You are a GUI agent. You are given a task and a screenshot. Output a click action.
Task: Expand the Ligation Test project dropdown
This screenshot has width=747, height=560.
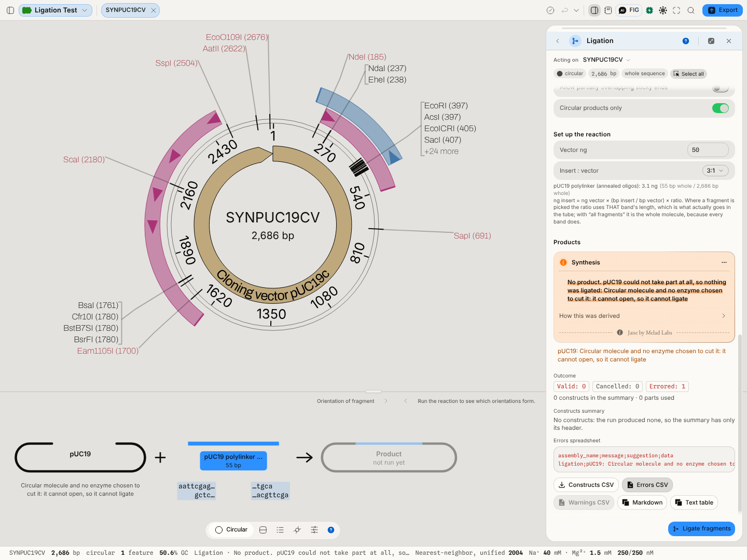click(x=56, y=10)
